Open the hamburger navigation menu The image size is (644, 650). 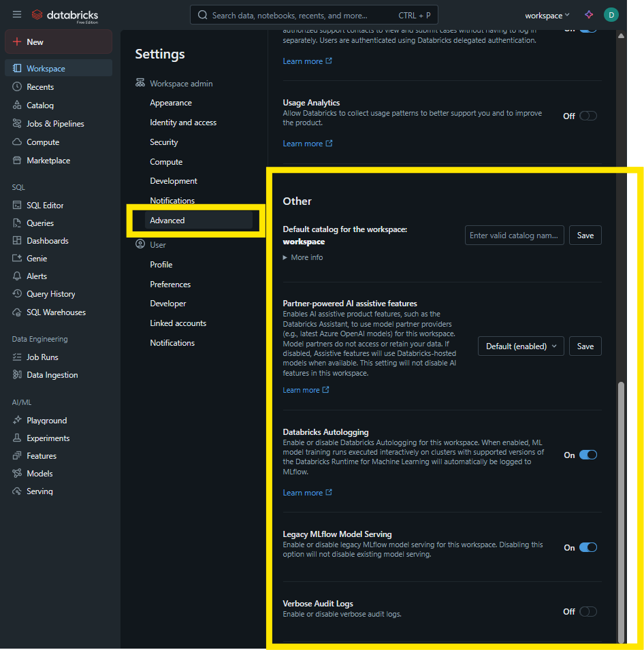[x=16, y=15]
